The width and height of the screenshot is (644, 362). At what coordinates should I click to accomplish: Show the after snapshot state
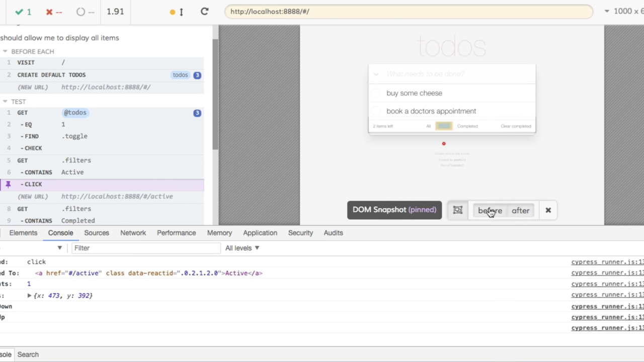pos(520,211)
